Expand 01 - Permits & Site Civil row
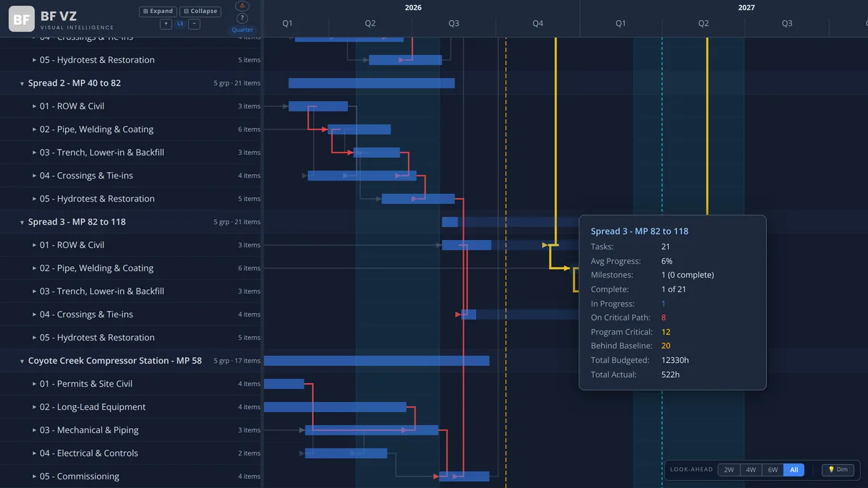 click(34, 384)
